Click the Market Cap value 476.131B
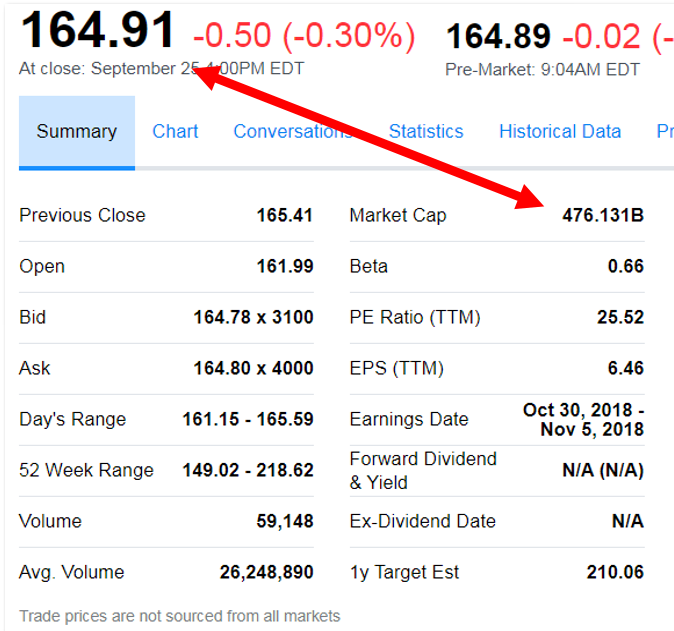 point(603,215)
